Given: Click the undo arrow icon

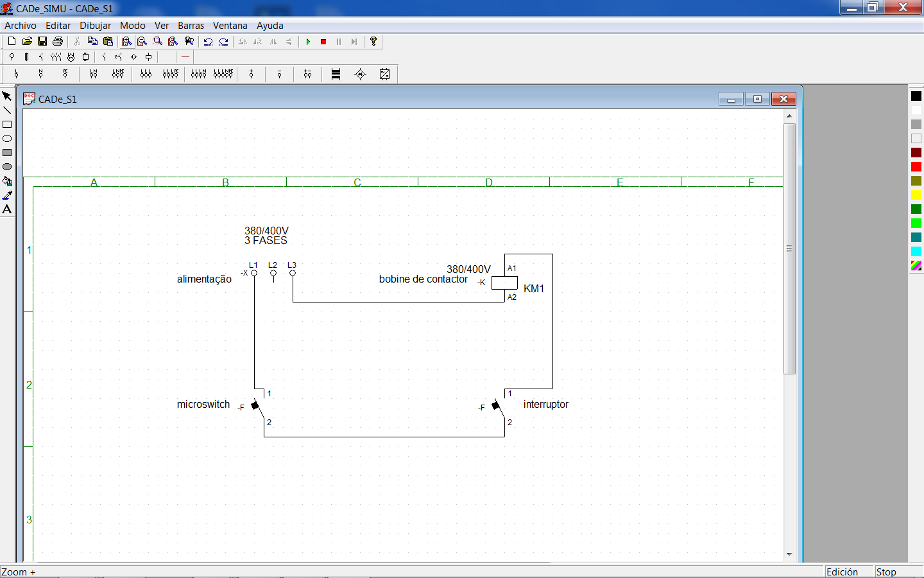Looking at the screenshot, I should 208,42.
